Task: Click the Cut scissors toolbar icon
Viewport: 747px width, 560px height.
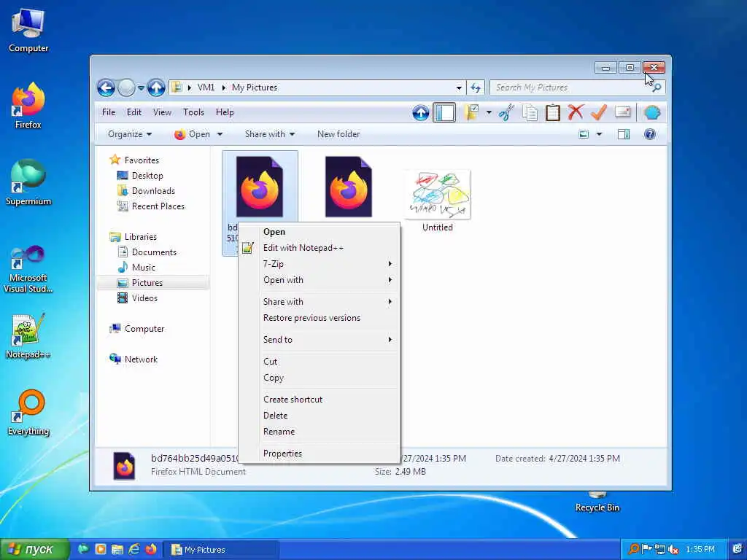Action: [x=506, y=113]
